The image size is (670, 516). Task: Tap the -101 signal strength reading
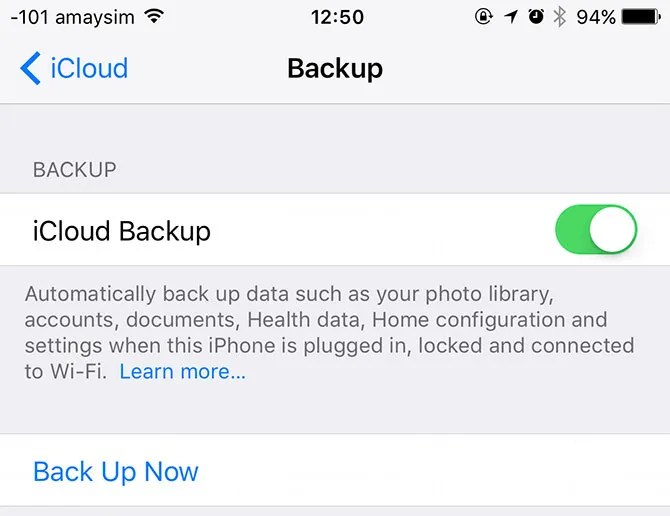point(29,18)
